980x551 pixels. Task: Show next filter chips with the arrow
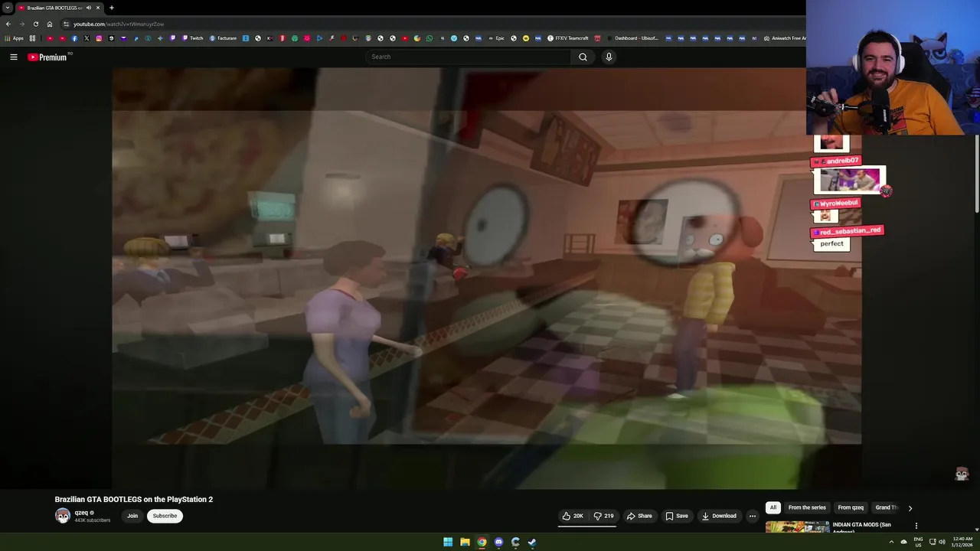coord(910,508)
